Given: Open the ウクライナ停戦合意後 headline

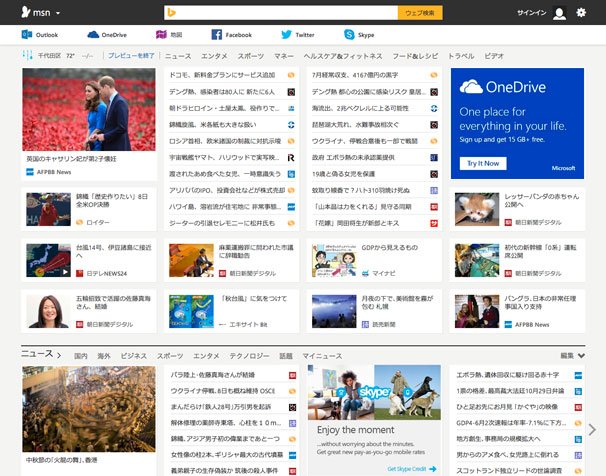Looking at the screenshot, I should 365,141.
